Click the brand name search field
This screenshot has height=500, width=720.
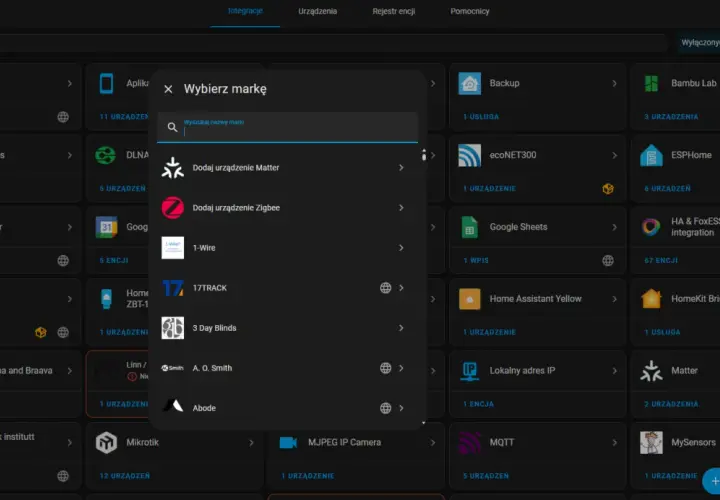[287, 127]
